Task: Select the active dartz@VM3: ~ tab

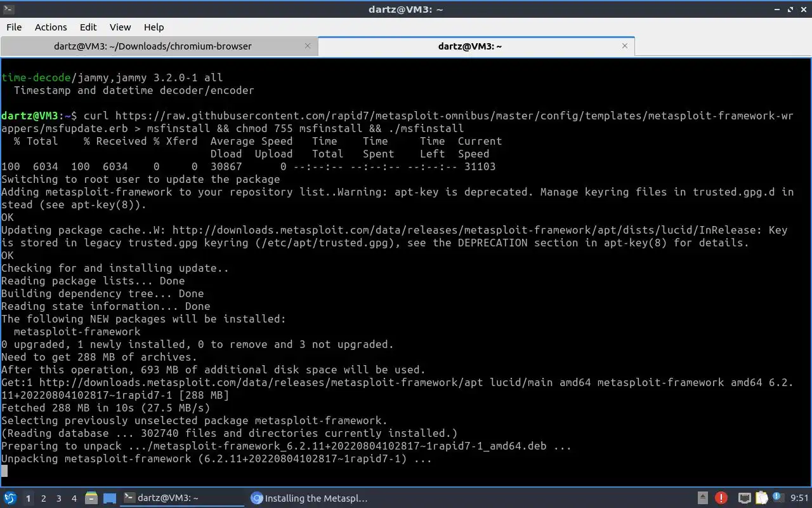Action: click(x=476, y=46)
